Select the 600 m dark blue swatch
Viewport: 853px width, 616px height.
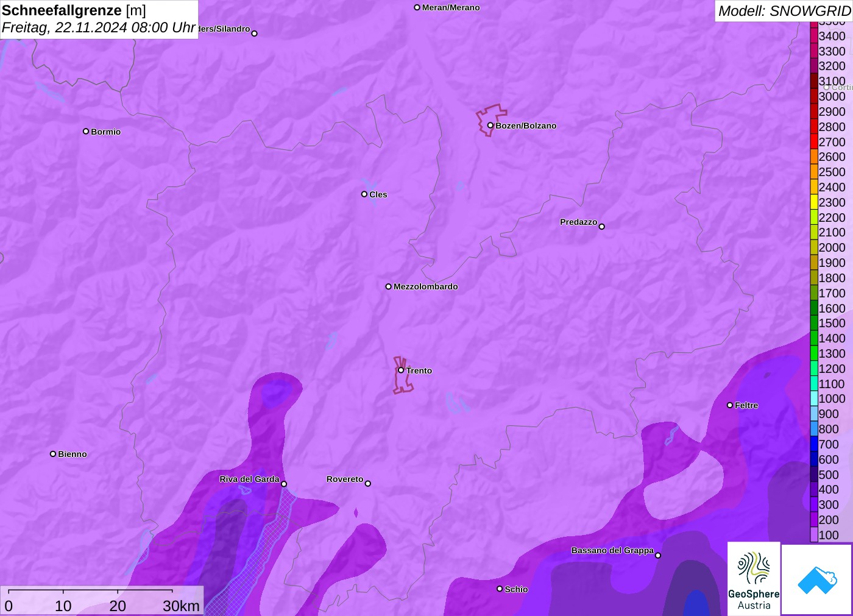pos(814,459)
